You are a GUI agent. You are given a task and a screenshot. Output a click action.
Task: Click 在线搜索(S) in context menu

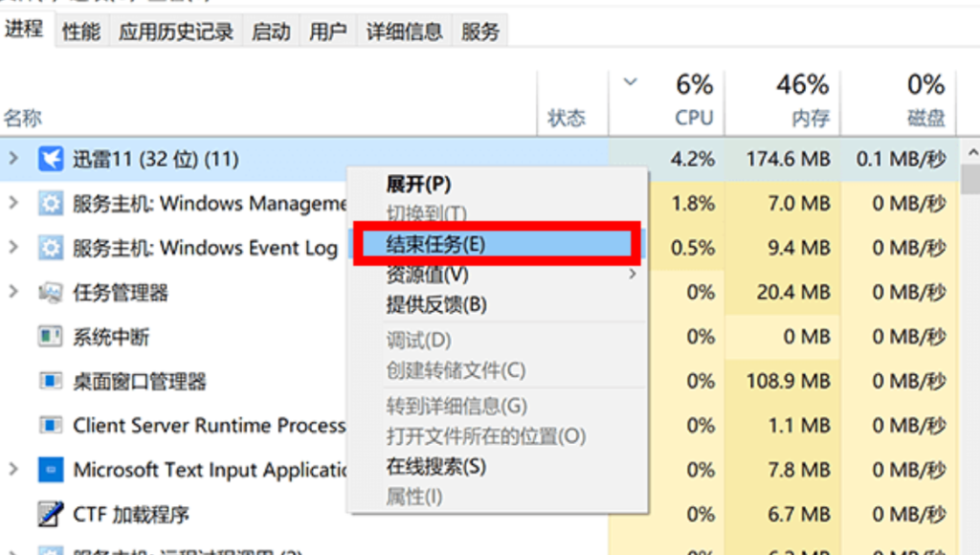(x=435, y=466)
